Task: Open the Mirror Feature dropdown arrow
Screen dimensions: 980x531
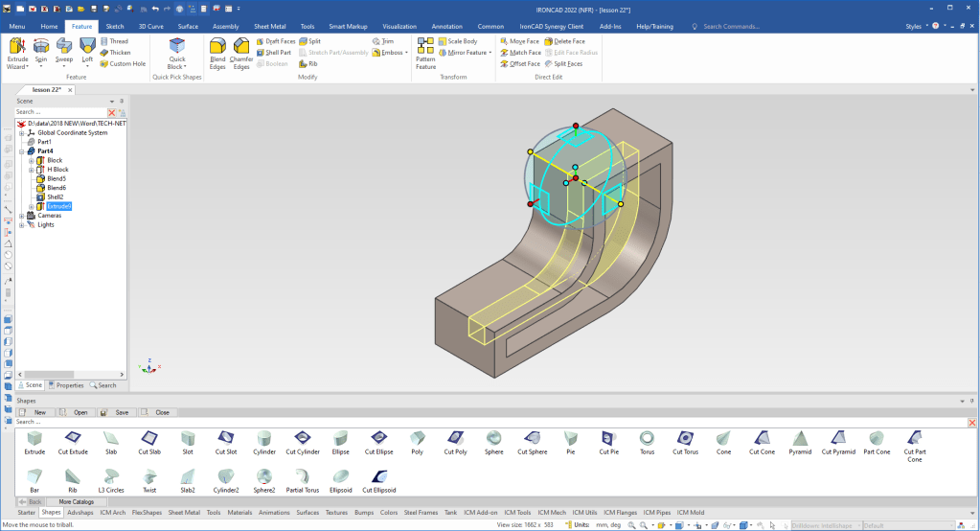Action: pos(491,53)
